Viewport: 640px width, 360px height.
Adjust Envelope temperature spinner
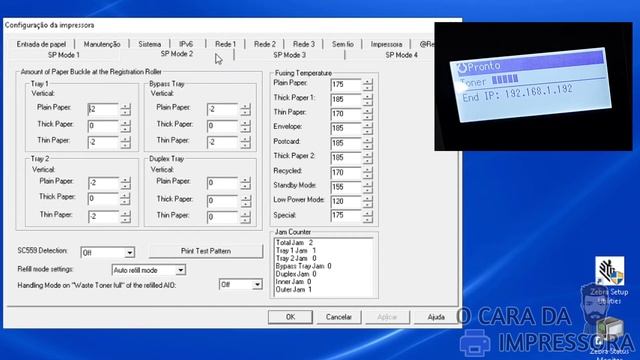(367, 128)
